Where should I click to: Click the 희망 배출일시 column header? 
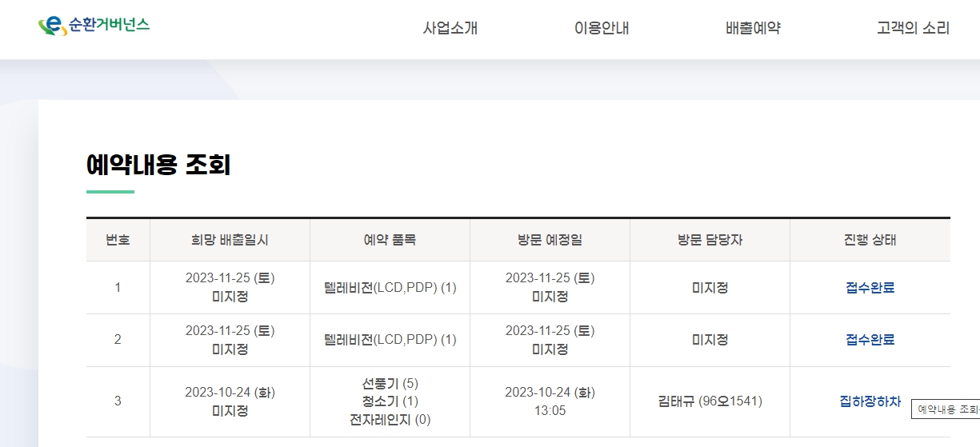(230, 240)
